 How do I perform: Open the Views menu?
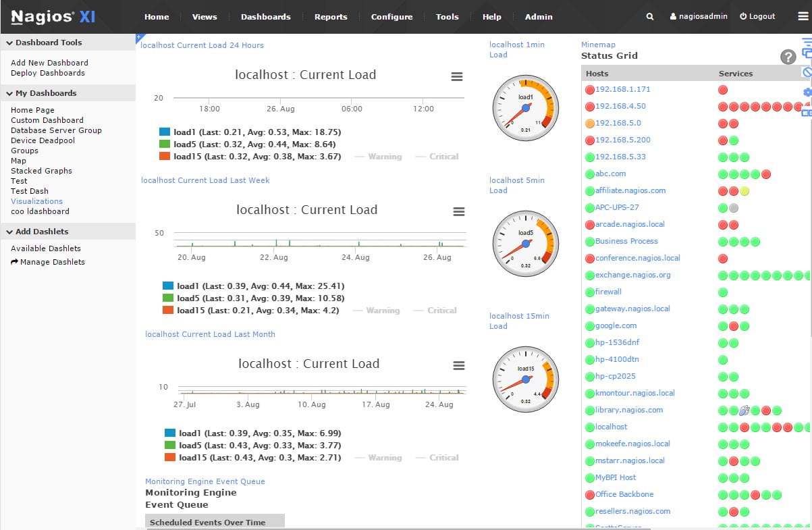coord(205,17)
